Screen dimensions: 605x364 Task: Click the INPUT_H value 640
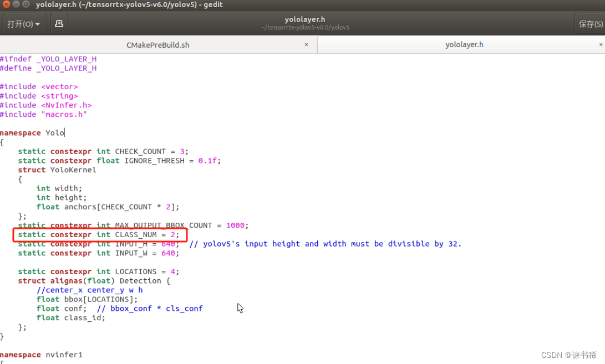pyautogui.click(x=169, y=244)
